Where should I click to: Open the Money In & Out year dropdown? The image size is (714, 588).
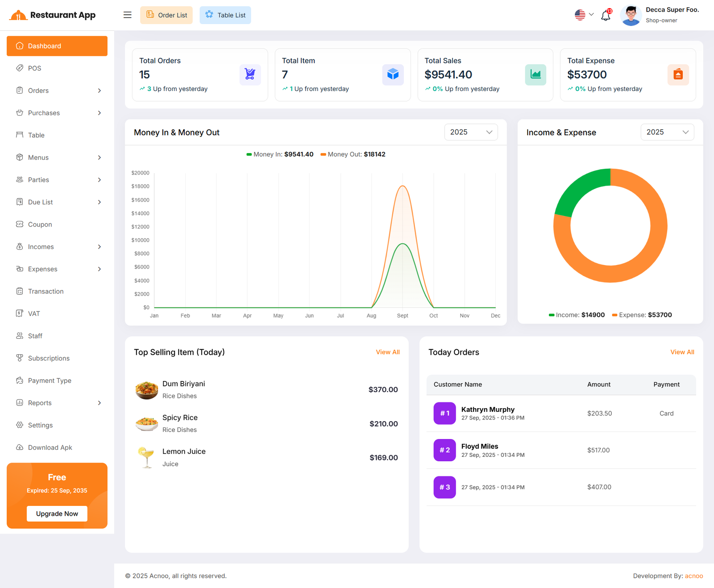click(471, 132)
